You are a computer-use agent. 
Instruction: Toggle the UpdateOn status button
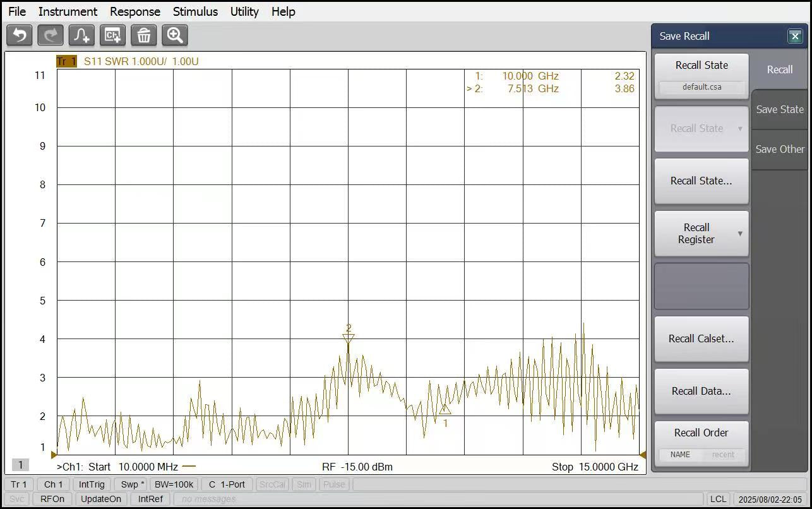(101, 499)
